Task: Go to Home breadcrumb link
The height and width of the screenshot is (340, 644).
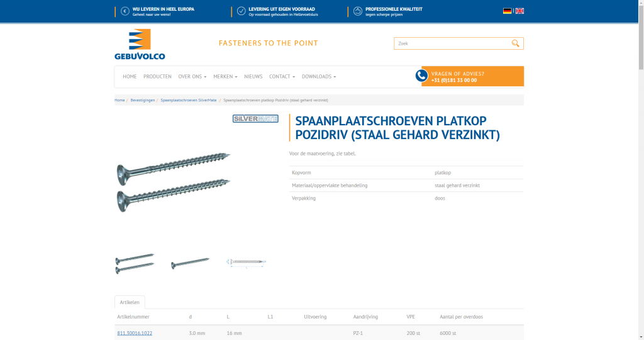Action: click(x=119, y=100)
